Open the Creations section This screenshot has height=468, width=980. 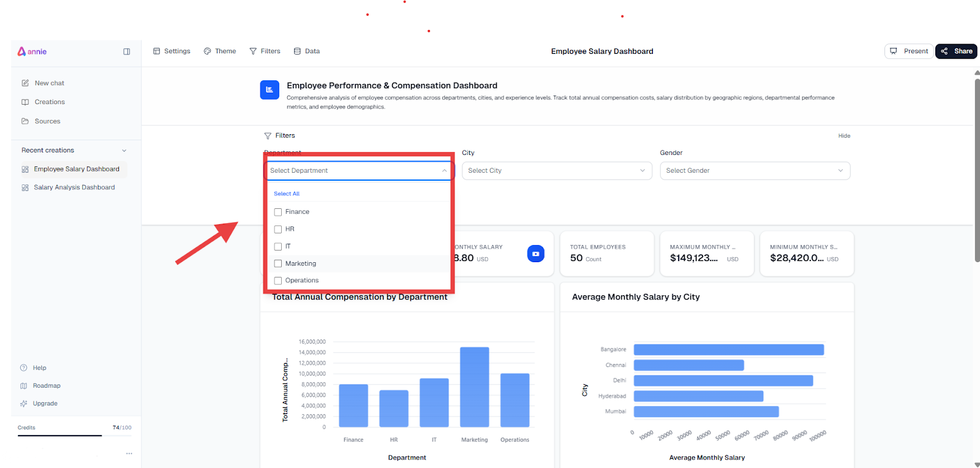point(49,102)
